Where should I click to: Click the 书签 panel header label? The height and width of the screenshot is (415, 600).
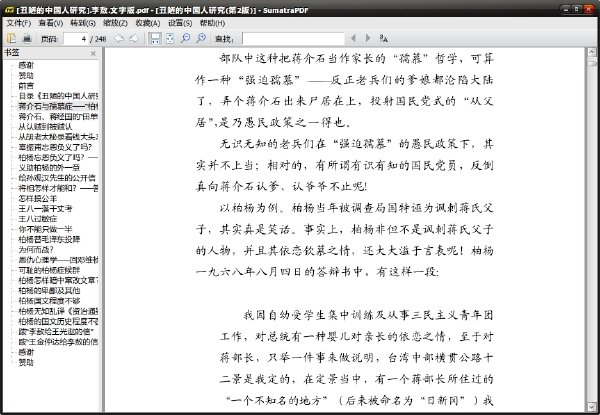click(x=12, y=53)
